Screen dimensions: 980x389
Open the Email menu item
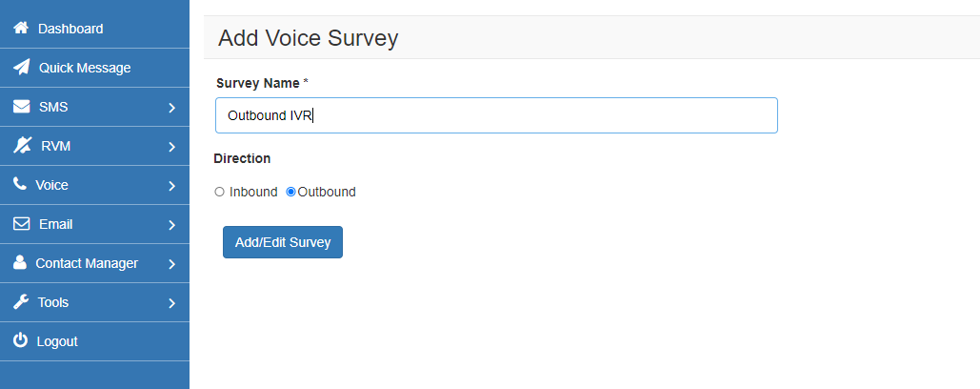[x=55, y=224]
